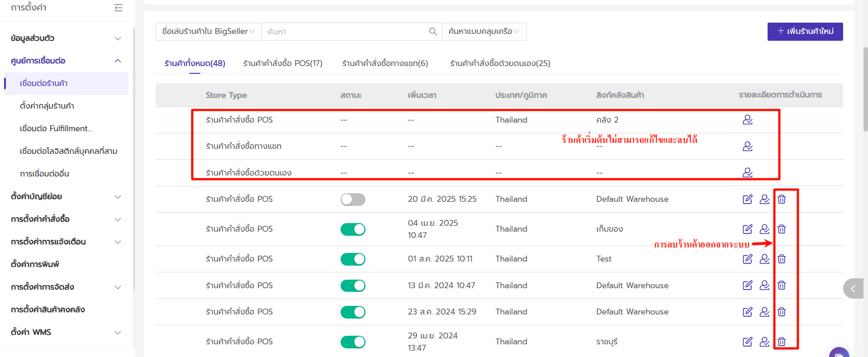Delete the store with ราชบุรี warehouse

782,342
